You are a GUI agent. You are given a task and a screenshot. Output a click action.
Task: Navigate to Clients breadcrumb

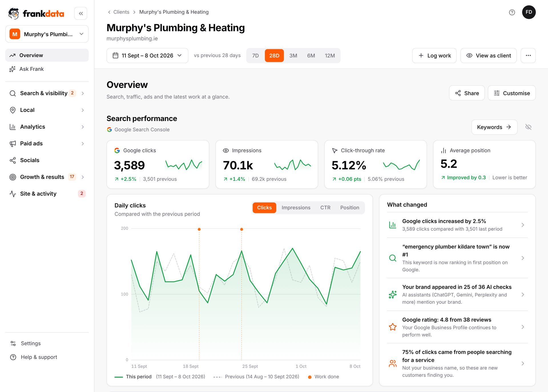(121, 12)
